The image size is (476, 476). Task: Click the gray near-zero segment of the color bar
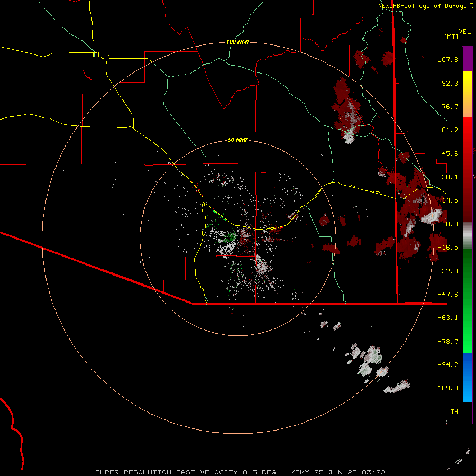click(x=467, y=235)
